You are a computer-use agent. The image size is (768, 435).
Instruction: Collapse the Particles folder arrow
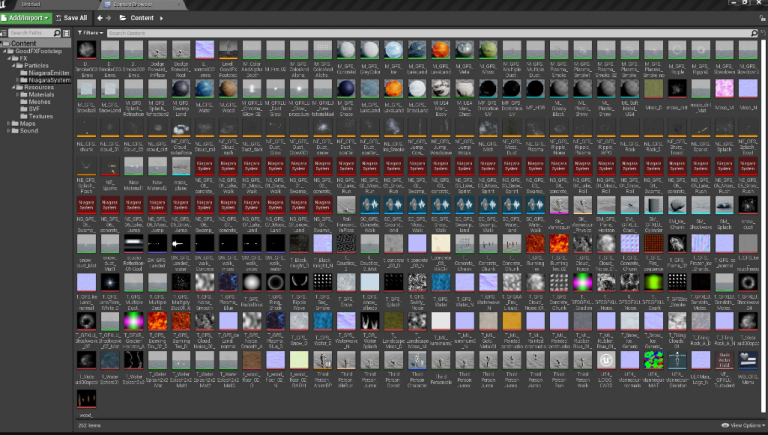click(x=13, y=65)
